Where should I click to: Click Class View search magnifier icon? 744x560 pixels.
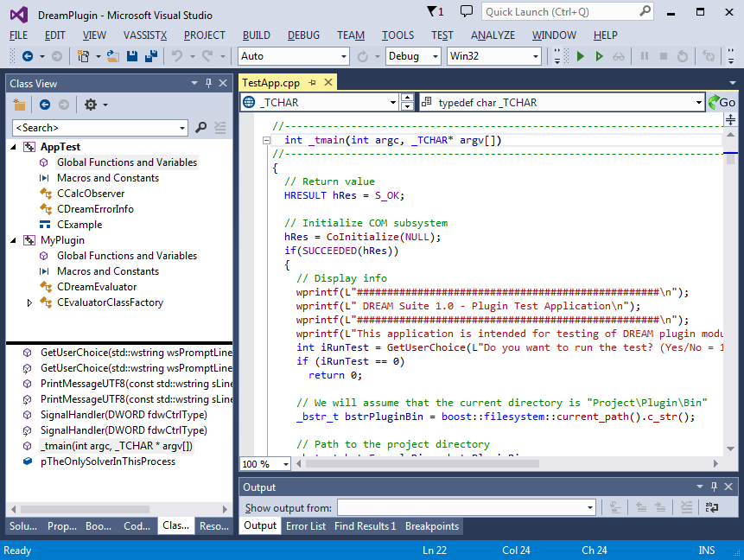pos(200,127)
